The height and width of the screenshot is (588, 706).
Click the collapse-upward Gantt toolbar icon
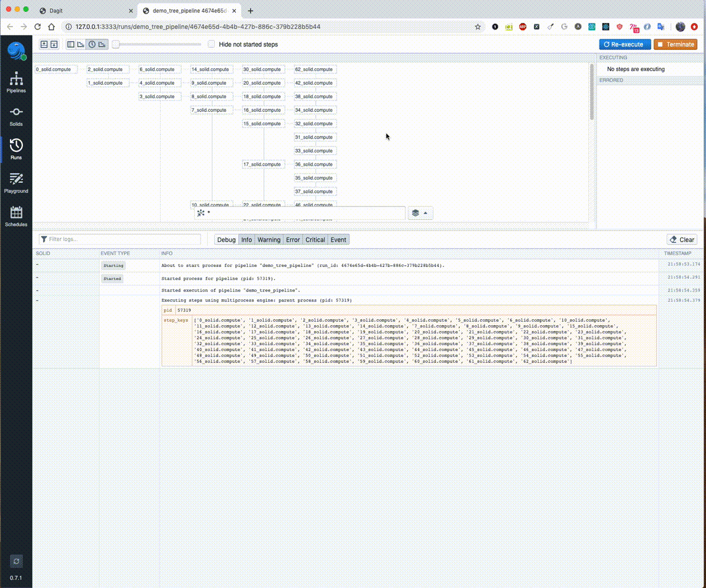44,44
